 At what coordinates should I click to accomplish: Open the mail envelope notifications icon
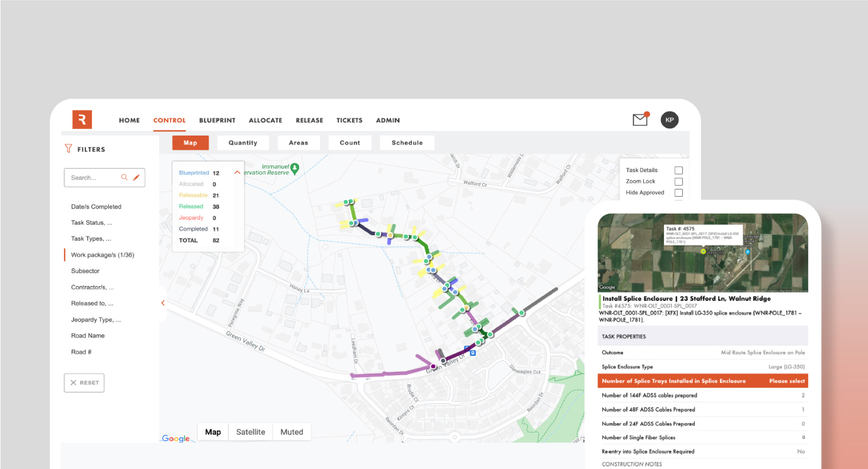[640, 120]
